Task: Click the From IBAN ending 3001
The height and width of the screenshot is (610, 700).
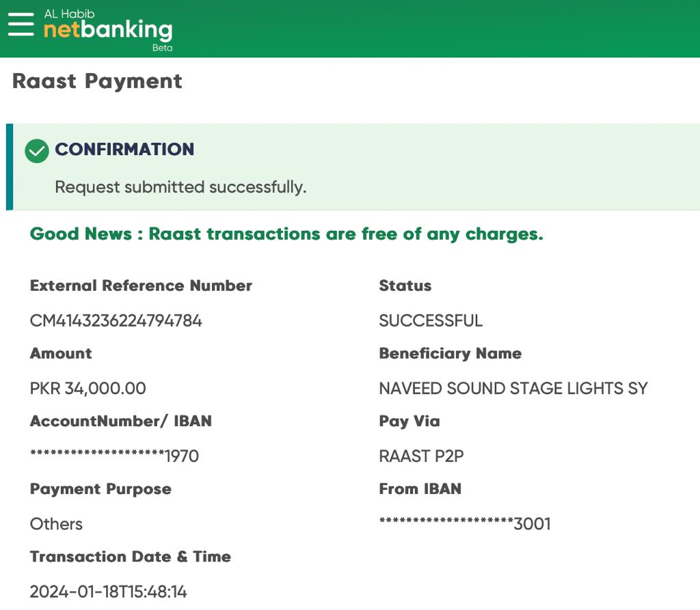Action: (x=465, y=524)
